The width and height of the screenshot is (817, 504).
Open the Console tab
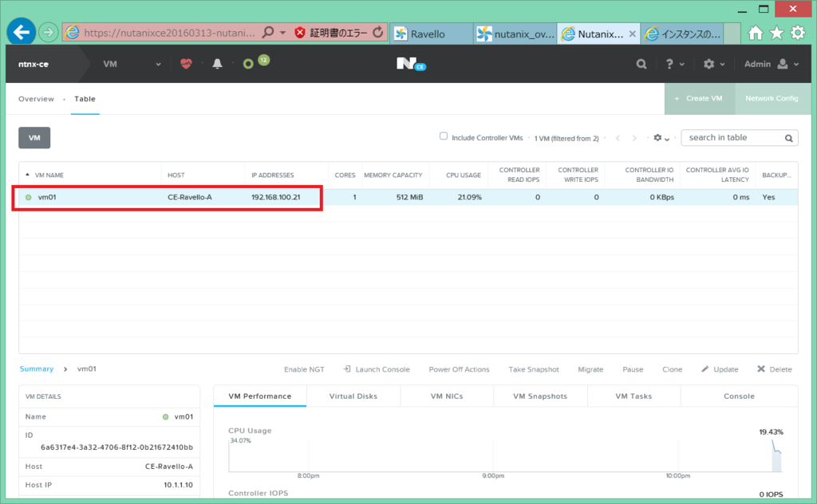coord(739,396)
